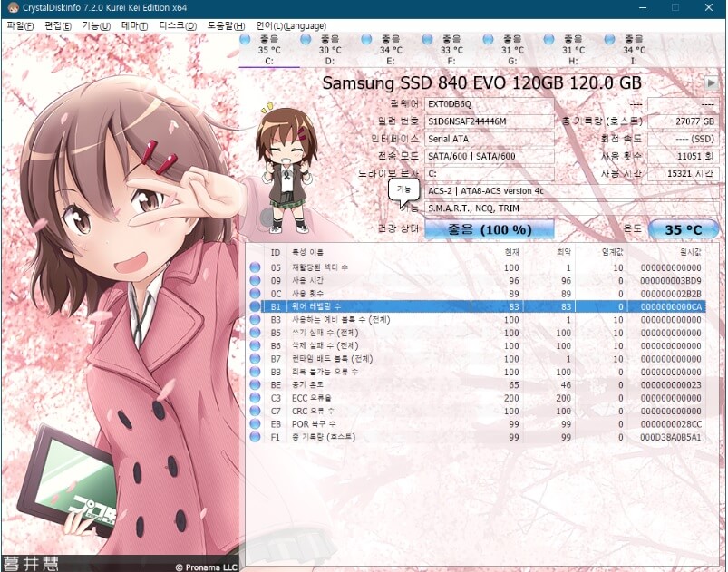Open the 파일(F) menu
Image resolution: width=728 pixels, height=572 pixels.
coord(20,26)
